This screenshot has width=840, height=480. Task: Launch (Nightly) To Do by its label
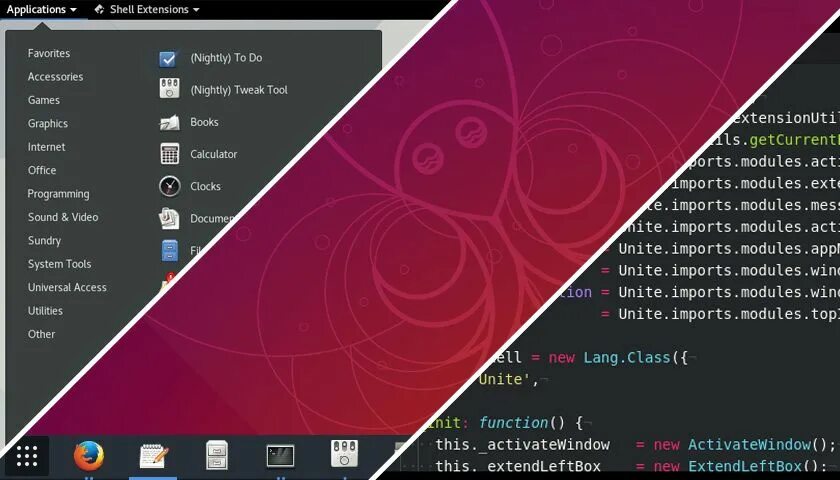(x=226, y=58)
